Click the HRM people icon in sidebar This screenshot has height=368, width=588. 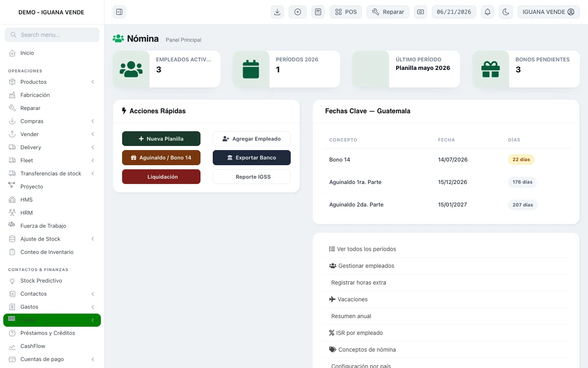coord(12,213)
